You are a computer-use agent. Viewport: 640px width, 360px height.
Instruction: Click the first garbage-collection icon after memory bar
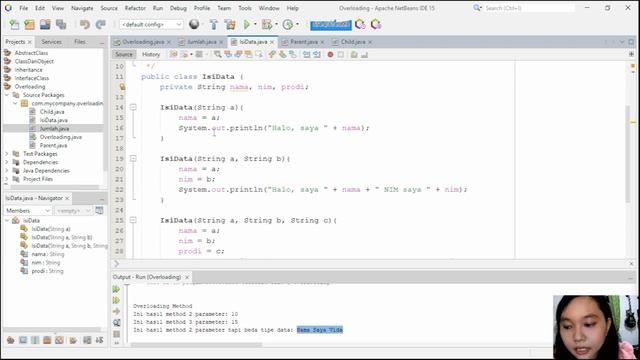coord(360,24)
